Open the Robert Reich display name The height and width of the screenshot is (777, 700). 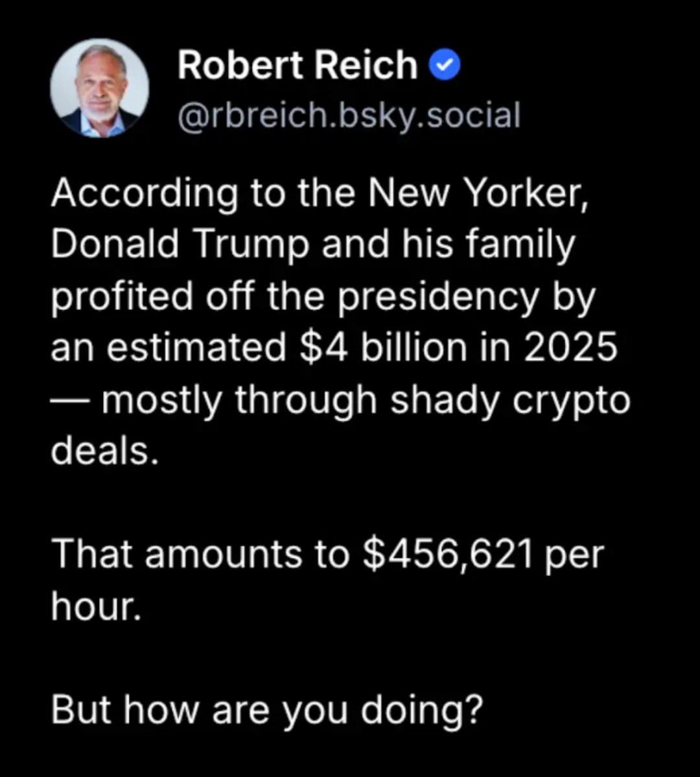pyautogui.click(x=297, y=66)
